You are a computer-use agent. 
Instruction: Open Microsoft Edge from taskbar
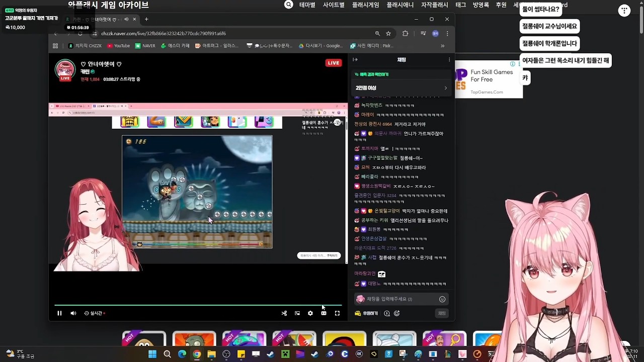pos(182,354)
